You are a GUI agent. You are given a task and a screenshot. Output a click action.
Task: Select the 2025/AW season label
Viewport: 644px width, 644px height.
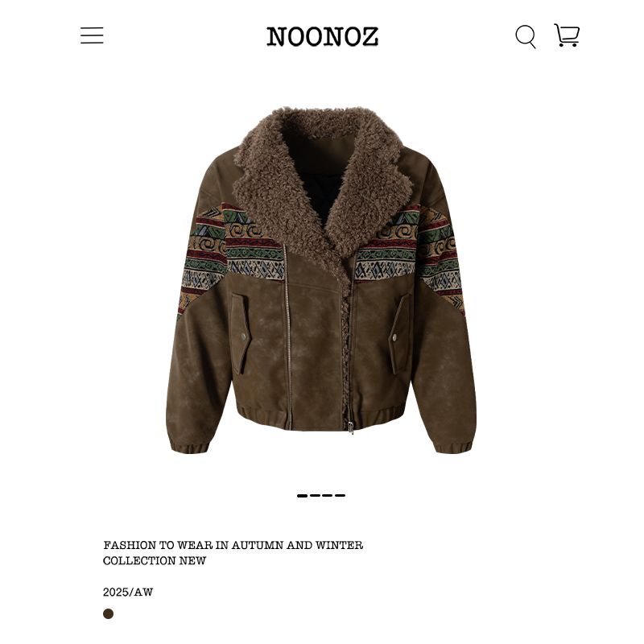point(128,592)
